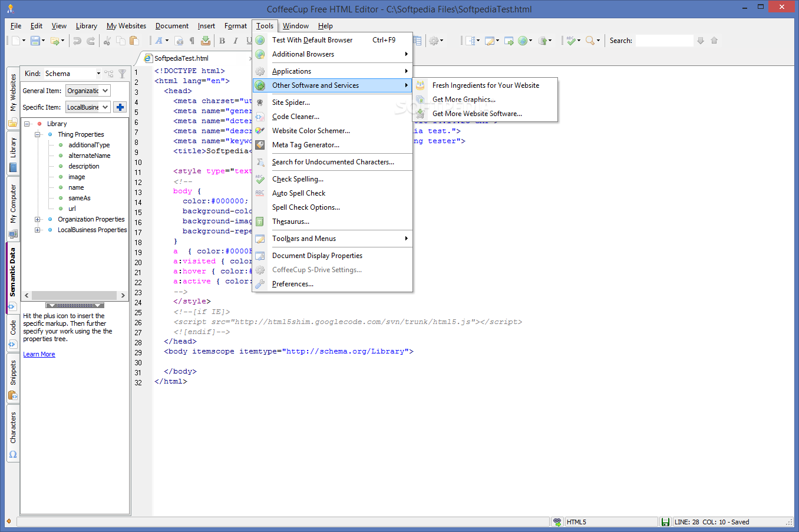This screenshot has width=799, height=532.
Task: Click into the Search input field
Action: click(x=664, y=41)
